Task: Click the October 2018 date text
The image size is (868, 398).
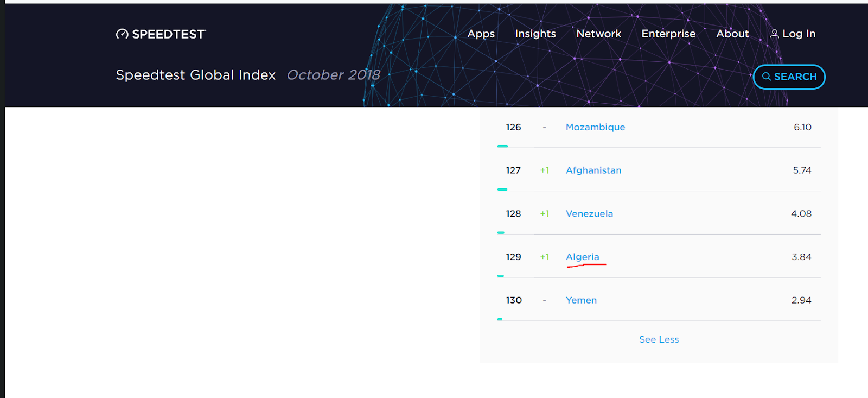Action: click(334, 75)
